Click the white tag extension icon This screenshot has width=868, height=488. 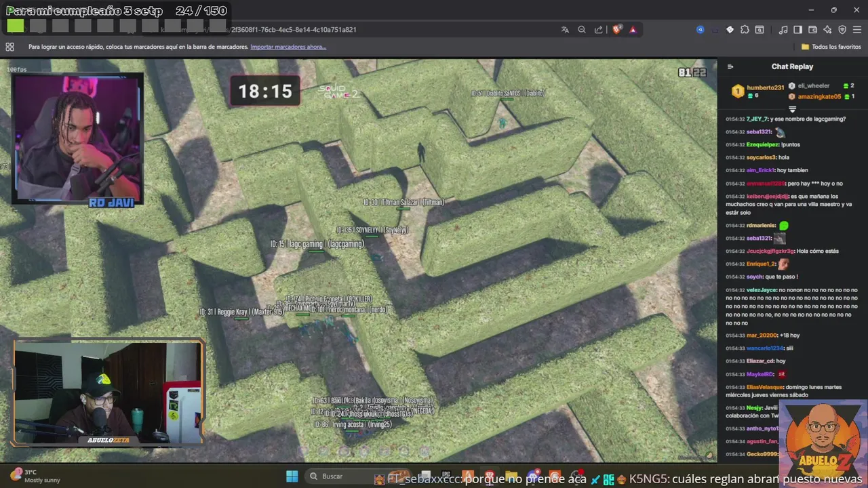[x=730, y=30]
